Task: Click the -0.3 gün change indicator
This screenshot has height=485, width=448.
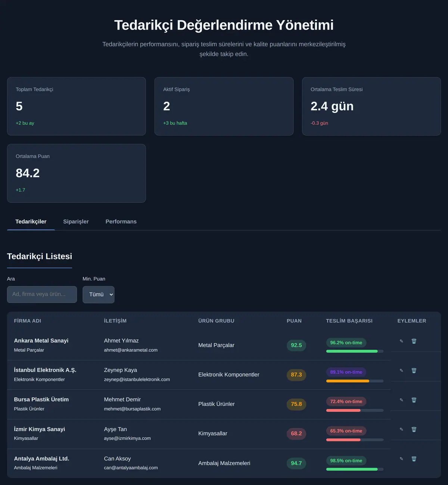Action: (x=319, y=123)
